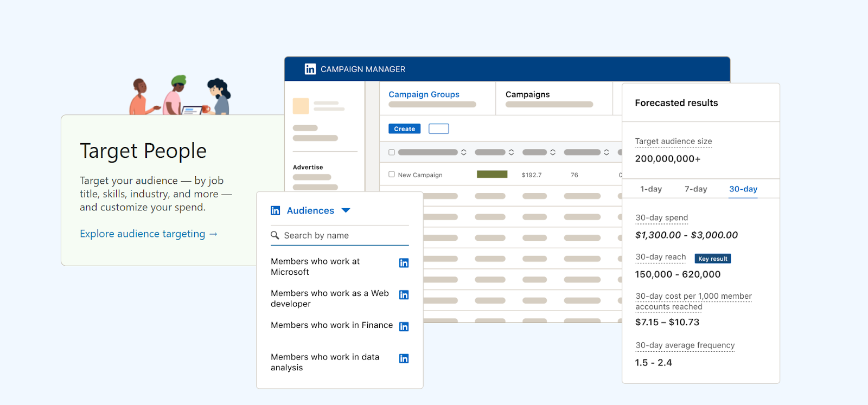Select the 30-day forecast tab

[x=743, y=189]
